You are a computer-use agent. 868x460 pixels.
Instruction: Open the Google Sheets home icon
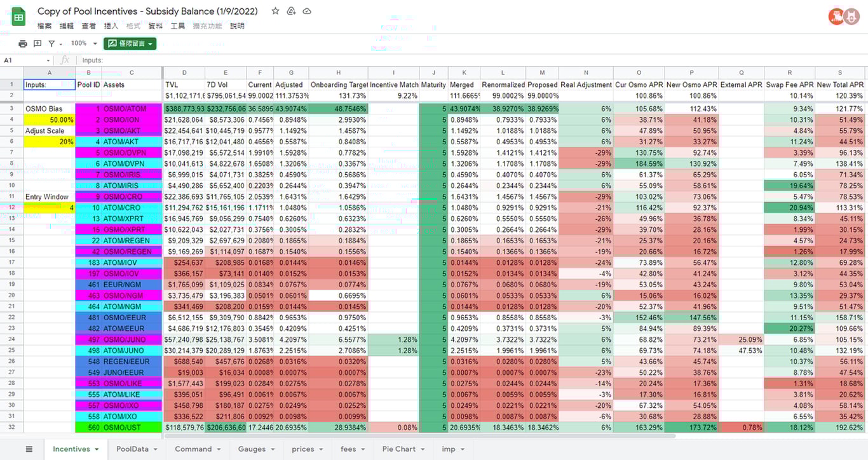(x=18, y=17)
